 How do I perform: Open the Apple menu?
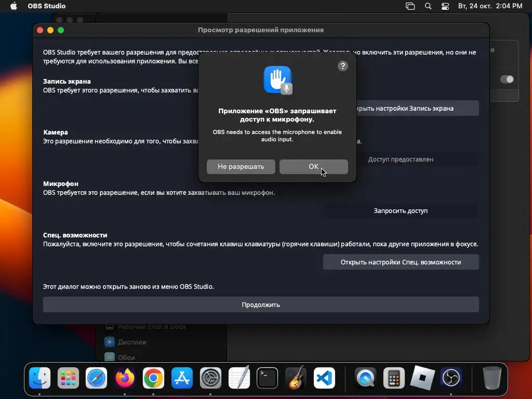(14, 6)
